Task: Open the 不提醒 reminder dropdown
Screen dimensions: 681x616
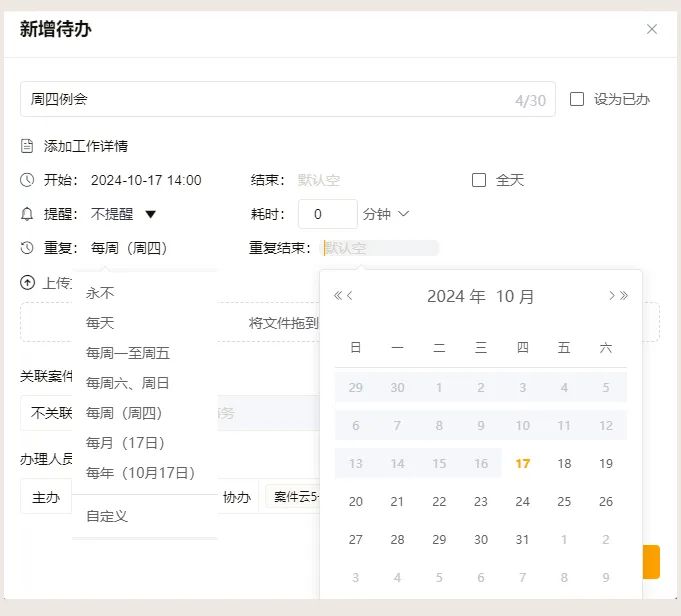Action: click(124, 213)
